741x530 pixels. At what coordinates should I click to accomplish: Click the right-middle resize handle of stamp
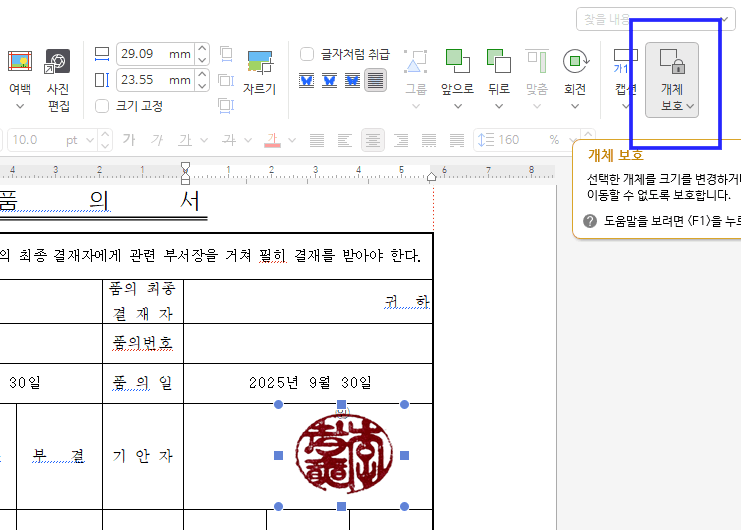coord(405,455)
